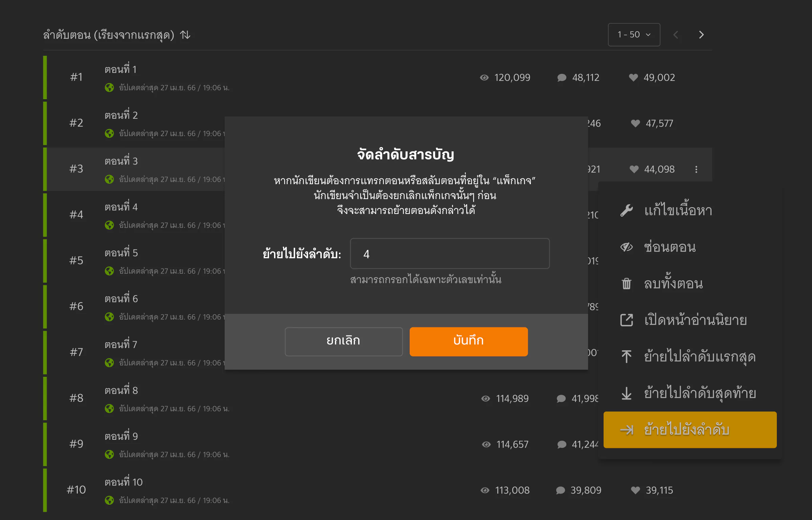
Task: Click the right-arrow icon beside ย้ายไปยังลำดับ
Action: 627,430
